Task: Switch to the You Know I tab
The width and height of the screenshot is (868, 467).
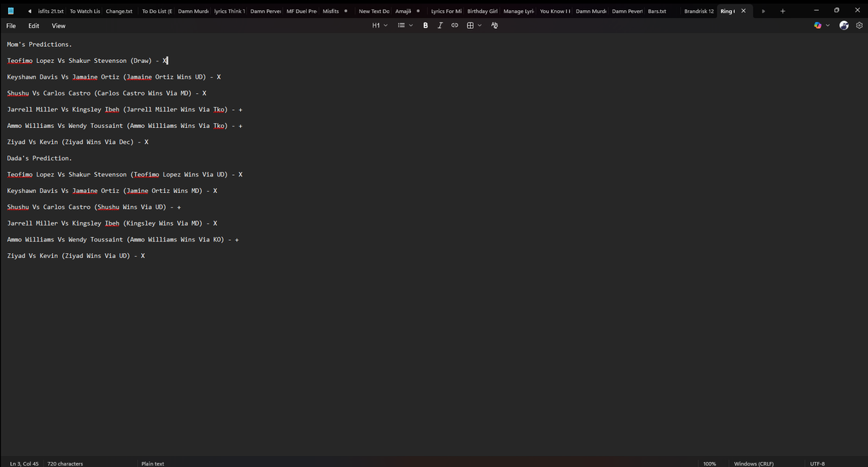Action: (x=556, y=11)
